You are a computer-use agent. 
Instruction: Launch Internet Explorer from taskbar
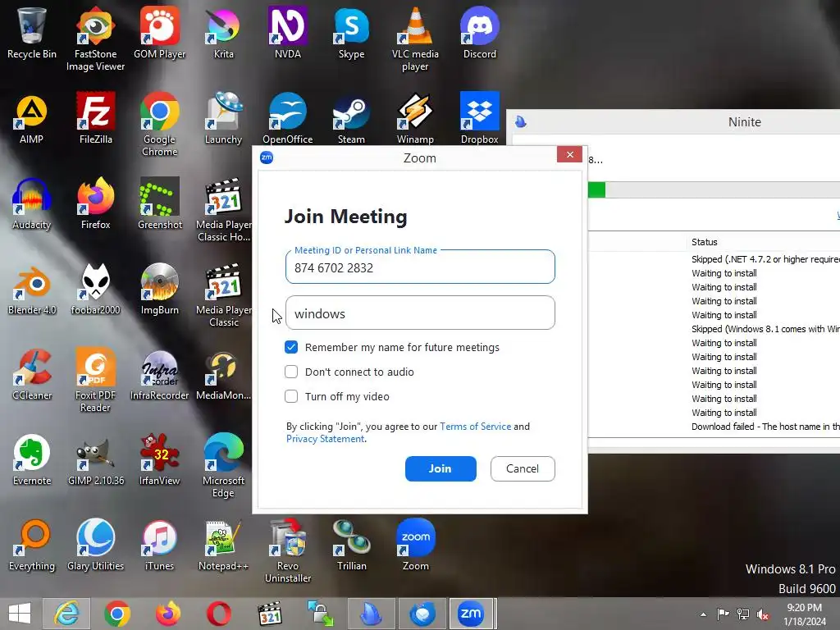click(66, 614)
